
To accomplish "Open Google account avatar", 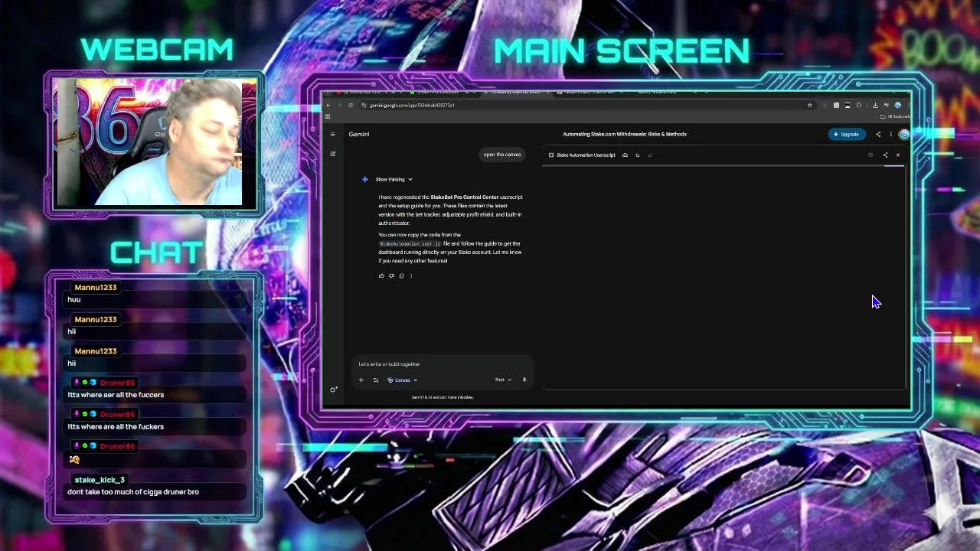I will (x=904, y=134).
